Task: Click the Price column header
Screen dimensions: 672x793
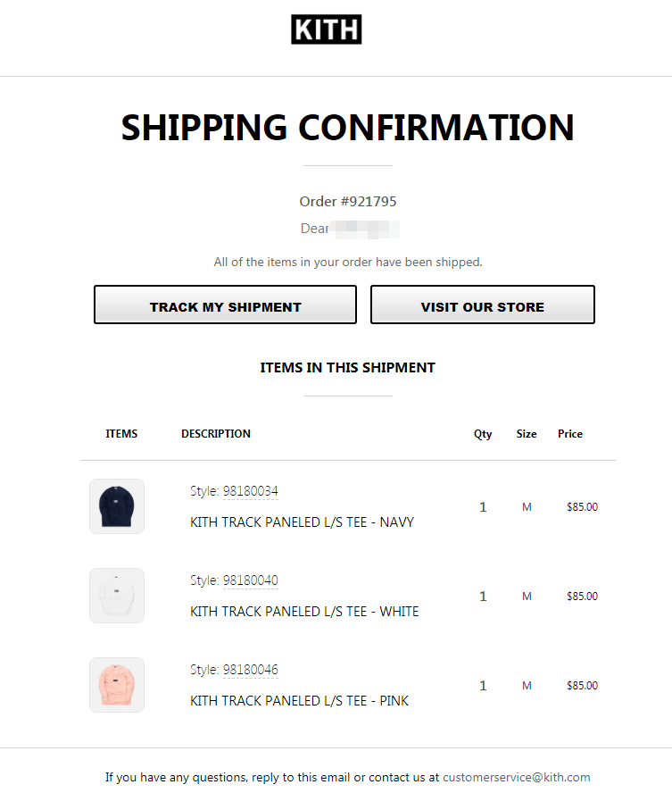Action: click(x=570, y=434)
